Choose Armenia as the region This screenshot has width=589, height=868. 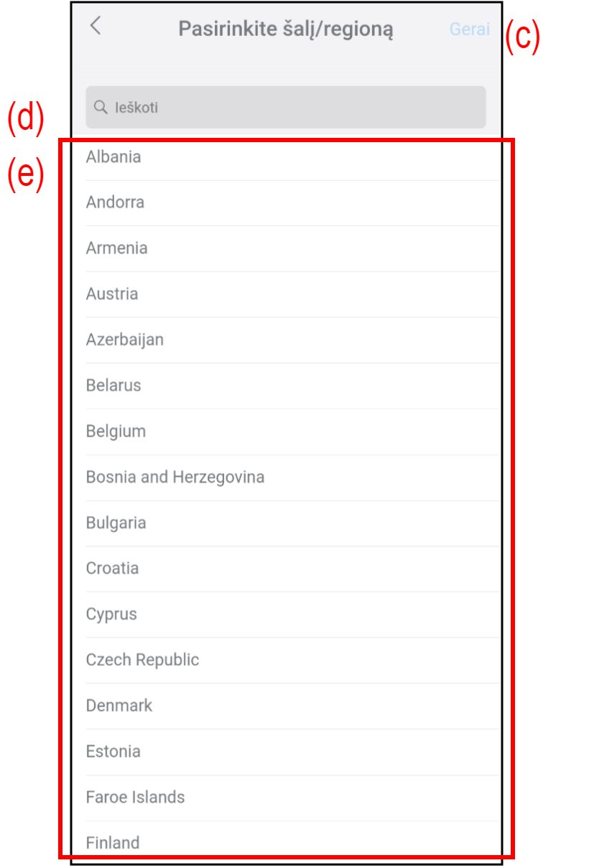tap(116, 248)
